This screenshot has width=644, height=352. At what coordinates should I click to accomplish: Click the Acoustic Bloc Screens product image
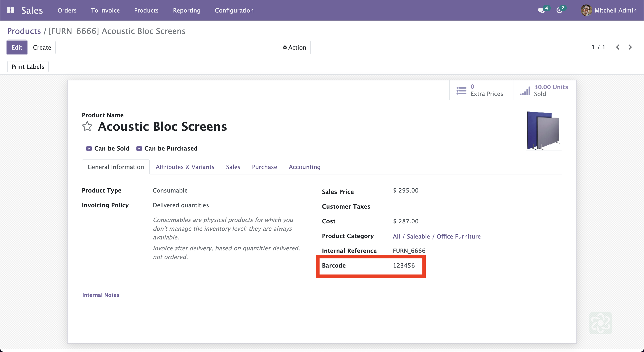click(544, 131)
